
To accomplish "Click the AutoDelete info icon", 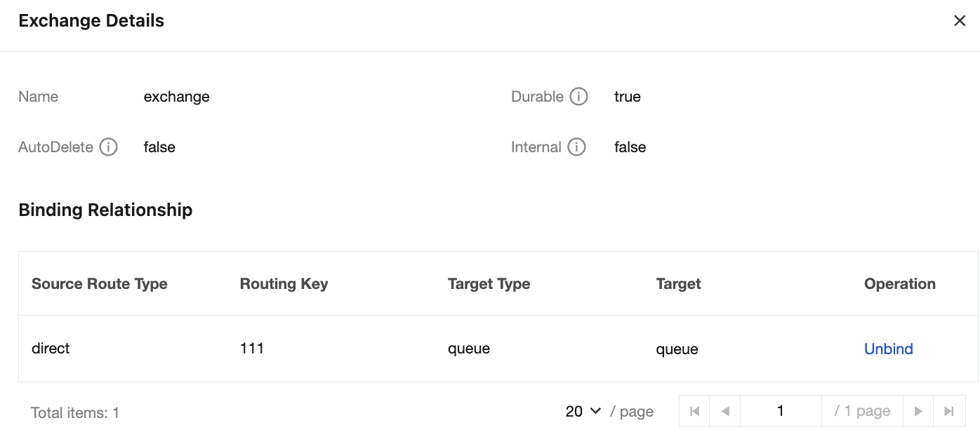I will coord(108,147).
